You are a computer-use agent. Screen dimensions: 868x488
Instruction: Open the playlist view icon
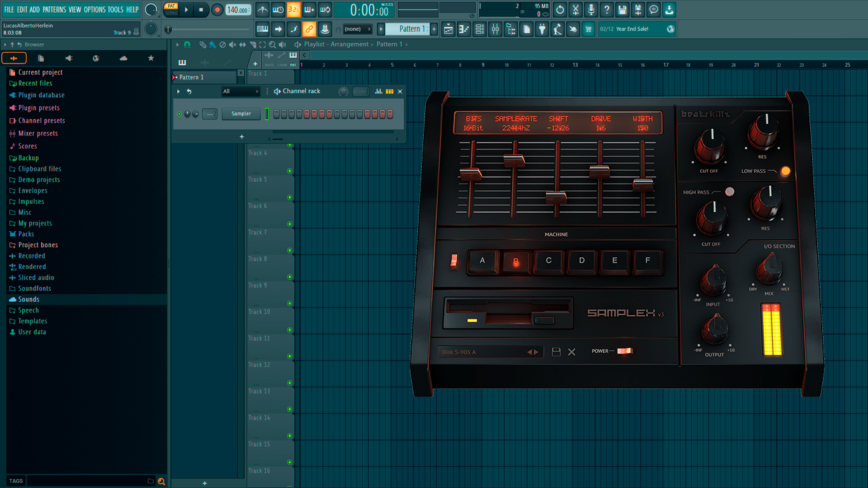click(x=449, y=29)
